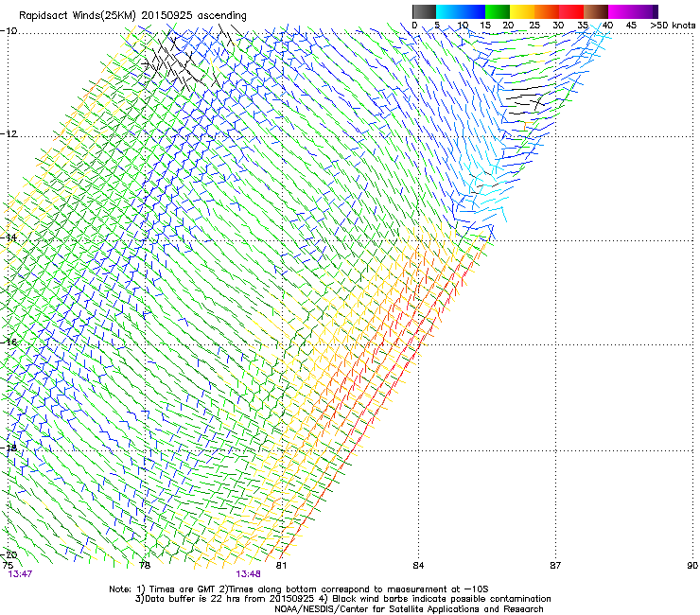Click the yellow 20-25 knots legend swatch
The width and height of the screenshot is (700, 615).
(522, 11)
